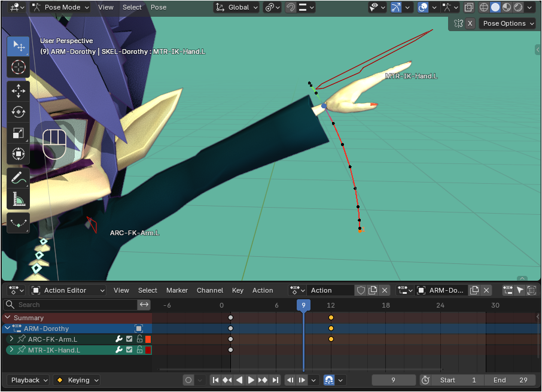542x392 pixels.
Task: Toggle the checkbox on MTR-IK-Hand.L channel
Action: click(129, 350)
